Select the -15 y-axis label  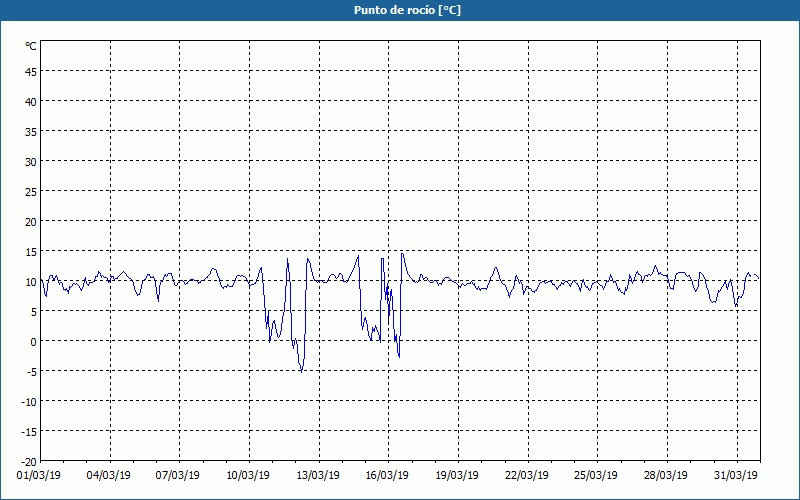click(29, 432)
